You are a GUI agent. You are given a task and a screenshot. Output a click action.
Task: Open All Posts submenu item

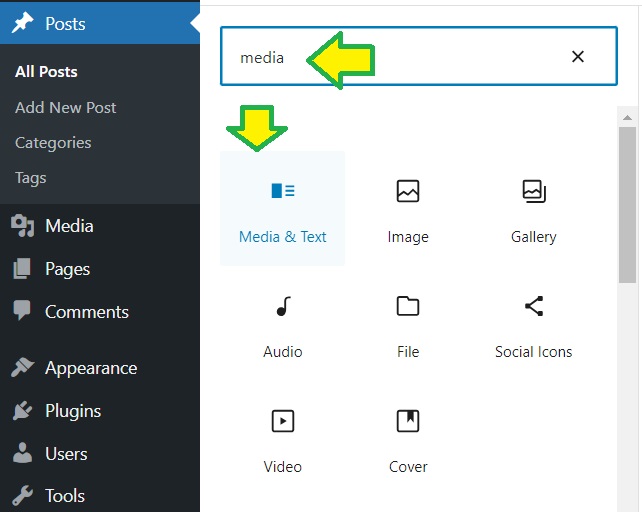46,72
